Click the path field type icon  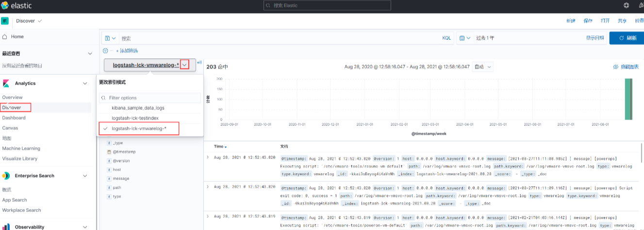109,187
